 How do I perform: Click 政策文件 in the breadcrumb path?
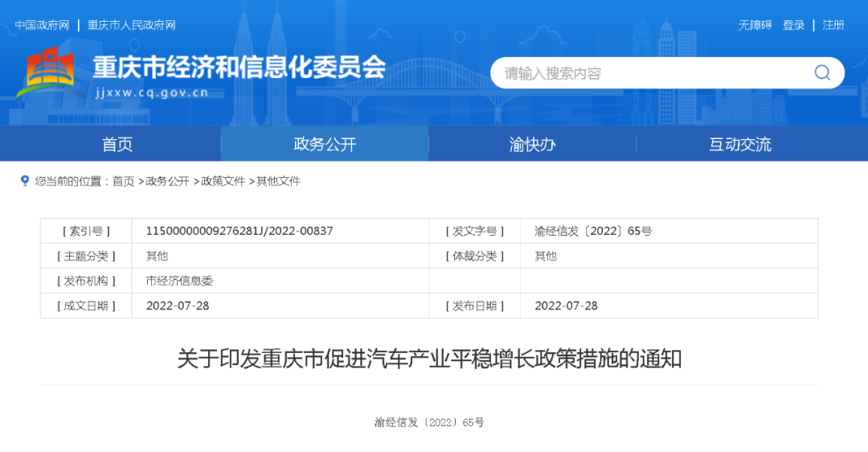[223, 181]
